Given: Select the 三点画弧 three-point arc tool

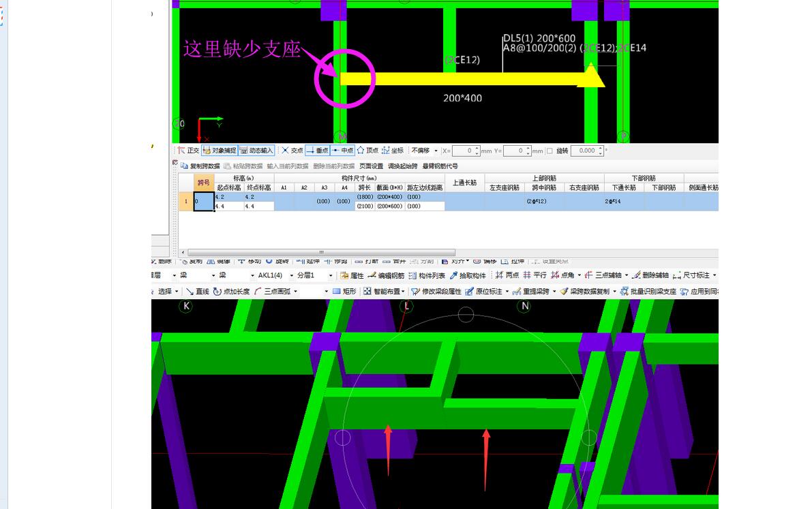Looking at the screenshot, I should [273, 292].
